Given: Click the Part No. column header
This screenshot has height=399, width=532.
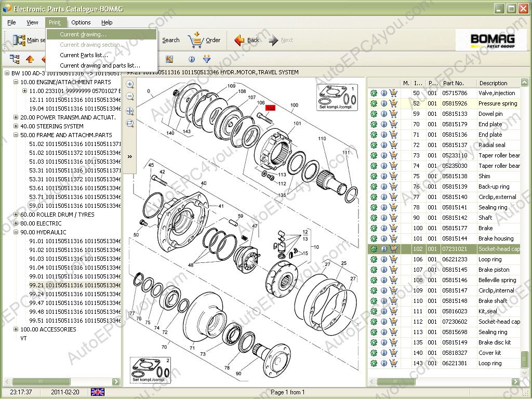Looking at the screenshot, I should pyautogui.click(x=453, y=83).
